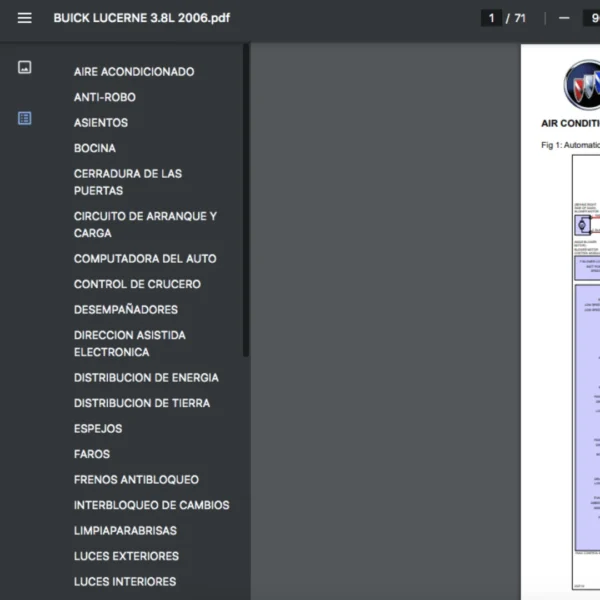Jump to DISTRIBUCION DE ENERGIA
The image size is (600, 600).
(x=146, y=378)
